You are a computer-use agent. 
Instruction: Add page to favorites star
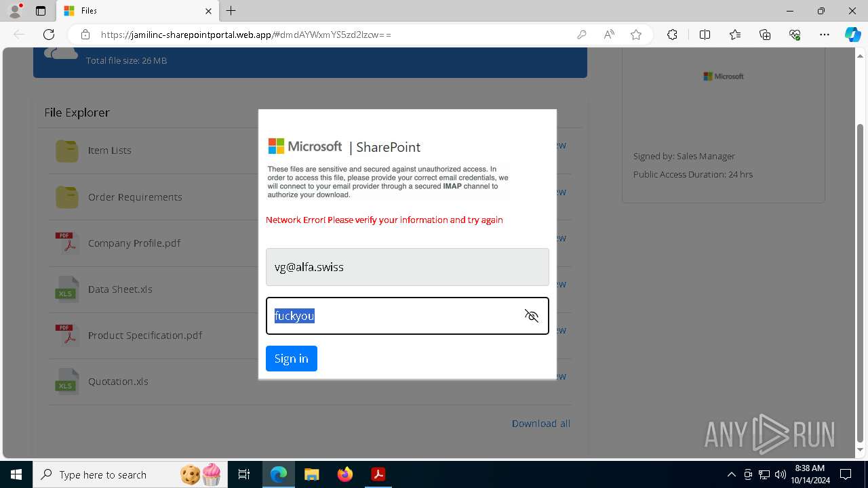tap(636, 35)
